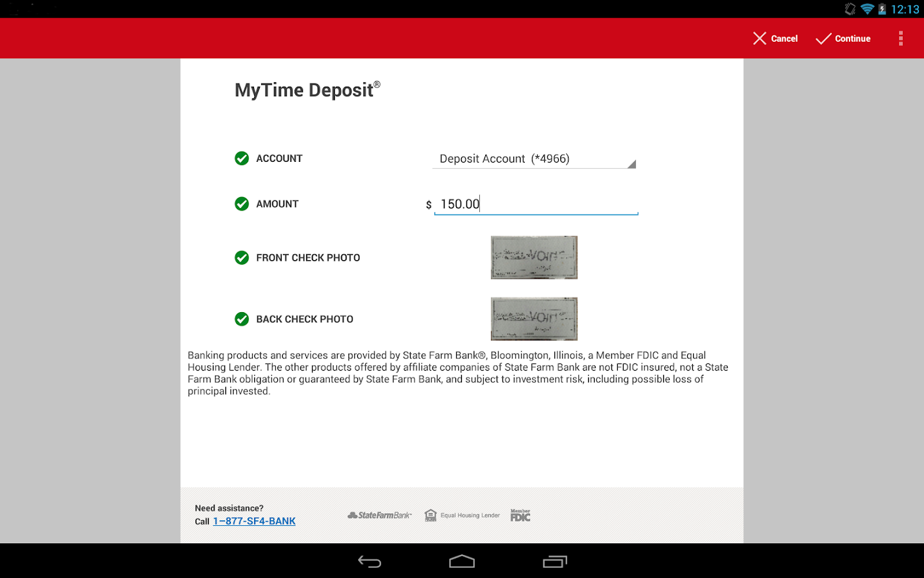Click green checkmark beside ACCOUNT
The image size is (924, 578).
tap(242, 158)
